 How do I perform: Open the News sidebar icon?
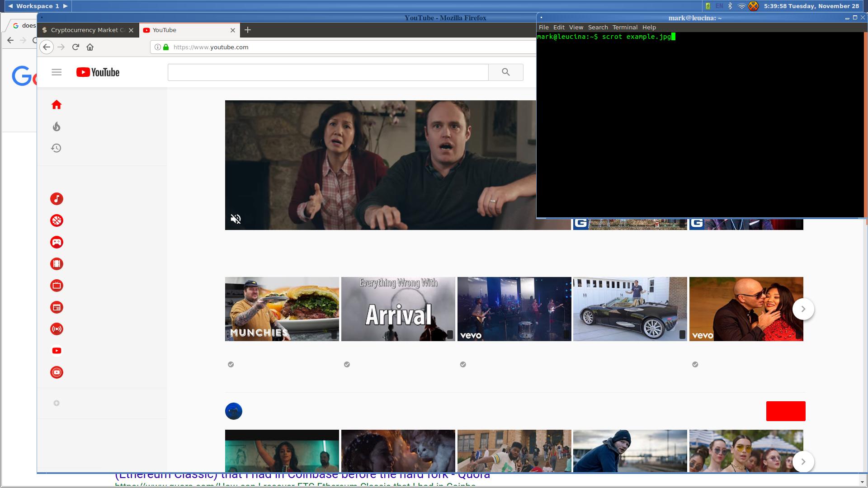click(x=57, y=307)
